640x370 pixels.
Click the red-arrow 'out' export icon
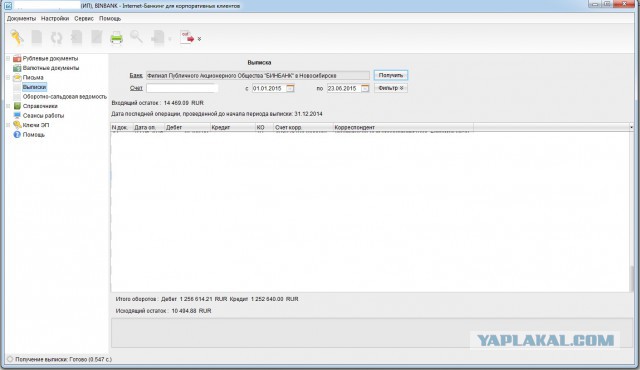click(x=187, y=38)
